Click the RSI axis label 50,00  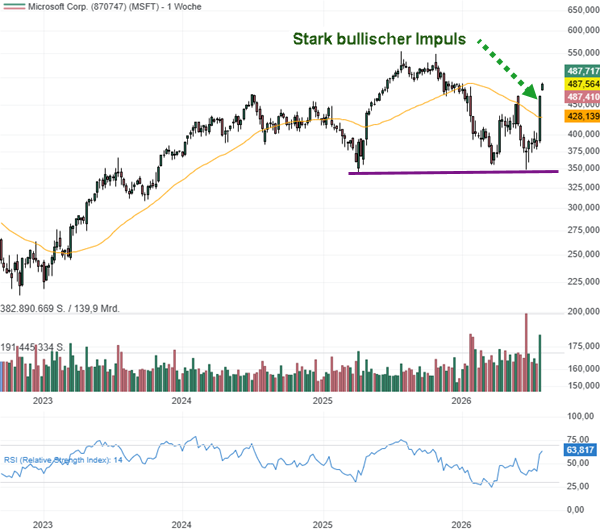pos(578,463)
